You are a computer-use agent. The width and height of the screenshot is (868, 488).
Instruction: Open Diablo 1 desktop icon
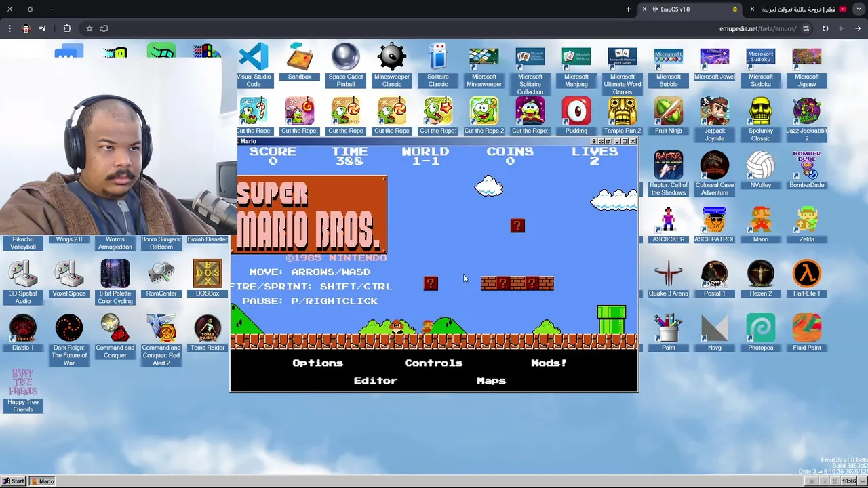23,333
